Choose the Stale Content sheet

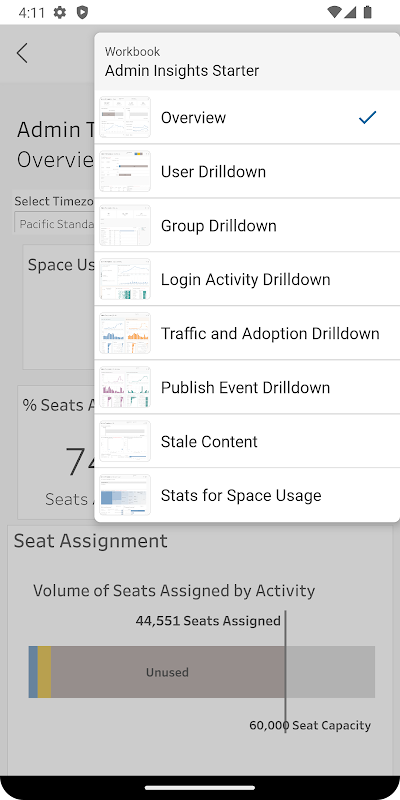click(247, 442)
